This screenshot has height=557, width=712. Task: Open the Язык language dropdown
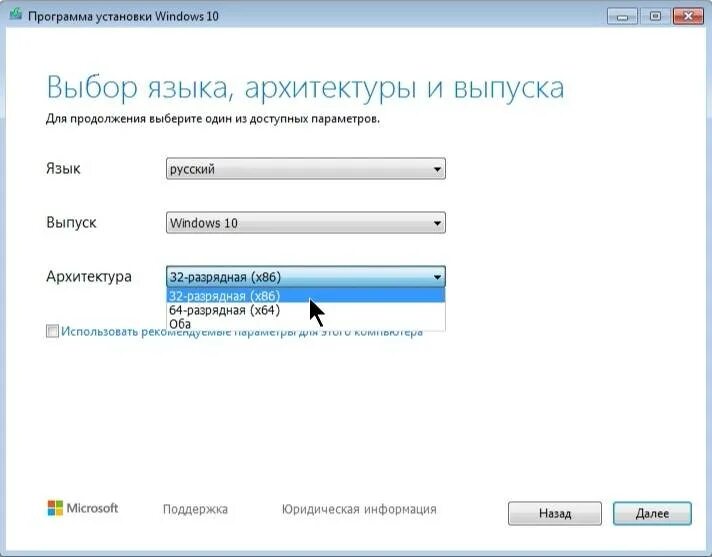306,169
